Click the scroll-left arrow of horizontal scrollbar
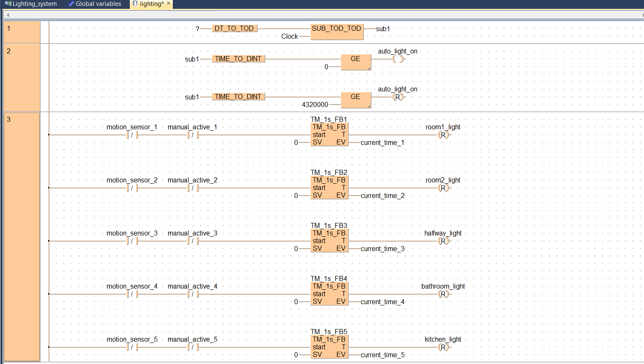Screen dimensions: 644x364 (x=8, y=15)
